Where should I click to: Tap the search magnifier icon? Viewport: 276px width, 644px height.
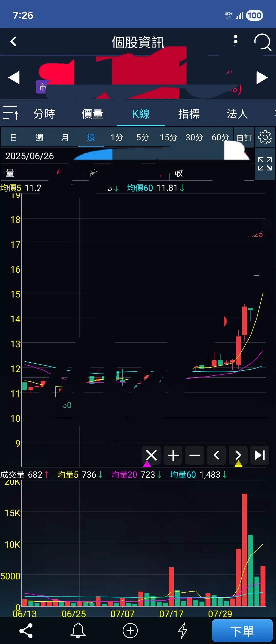pos(262,42)
